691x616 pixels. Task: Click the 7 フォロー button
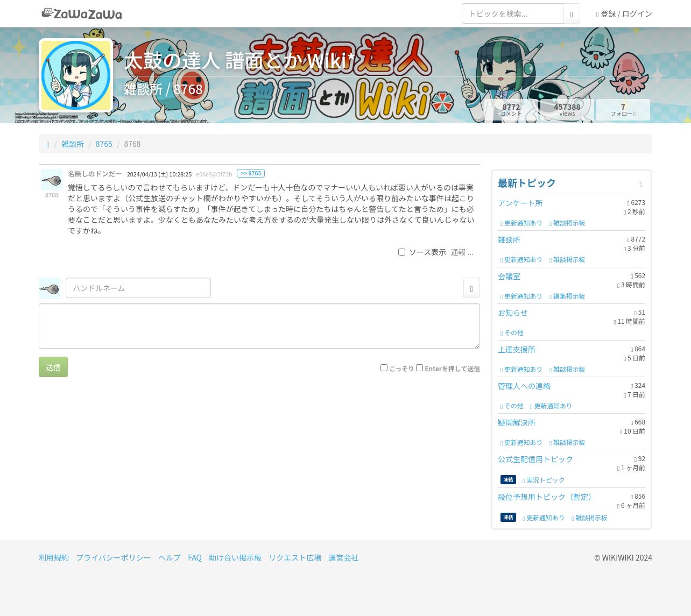point(623,109)
